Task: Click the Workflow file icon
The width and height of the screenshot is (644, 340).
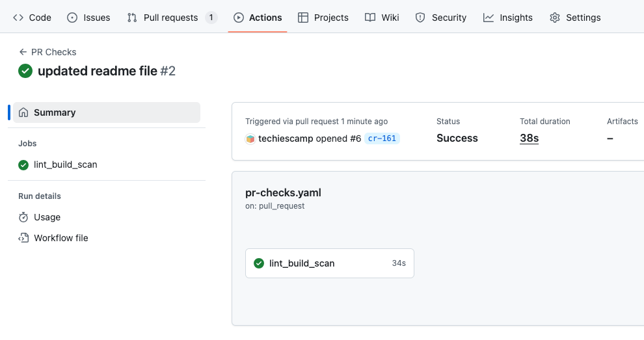Action: [23, 238]
